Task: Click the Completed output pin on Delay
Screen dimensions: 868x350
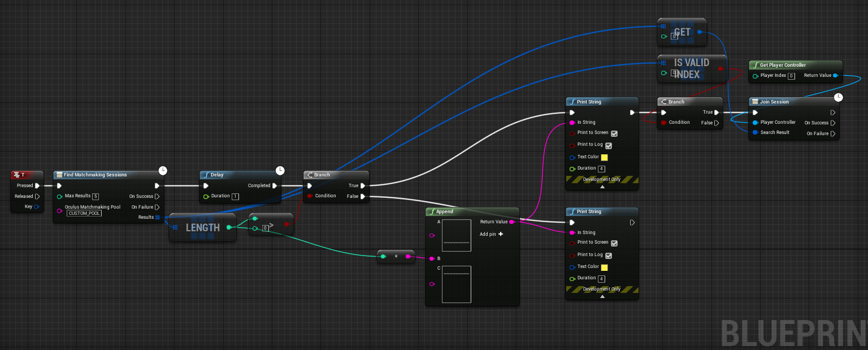Action: point(275,185)
